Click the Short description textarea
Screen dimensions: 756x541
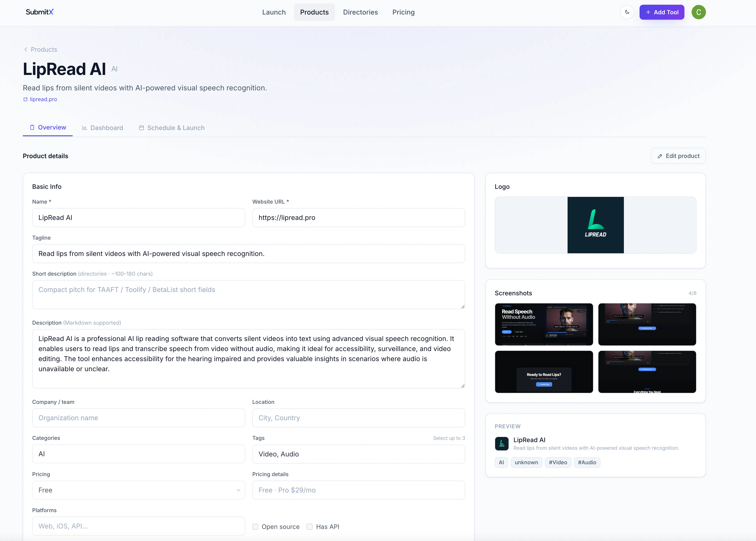coord(249,294)
